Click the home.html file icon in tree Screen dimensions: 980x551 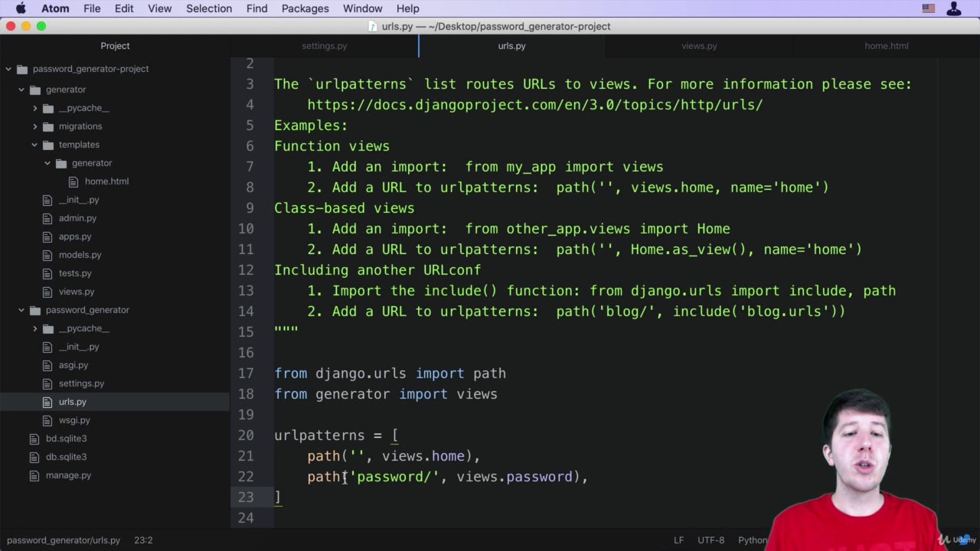coord(73,181)
